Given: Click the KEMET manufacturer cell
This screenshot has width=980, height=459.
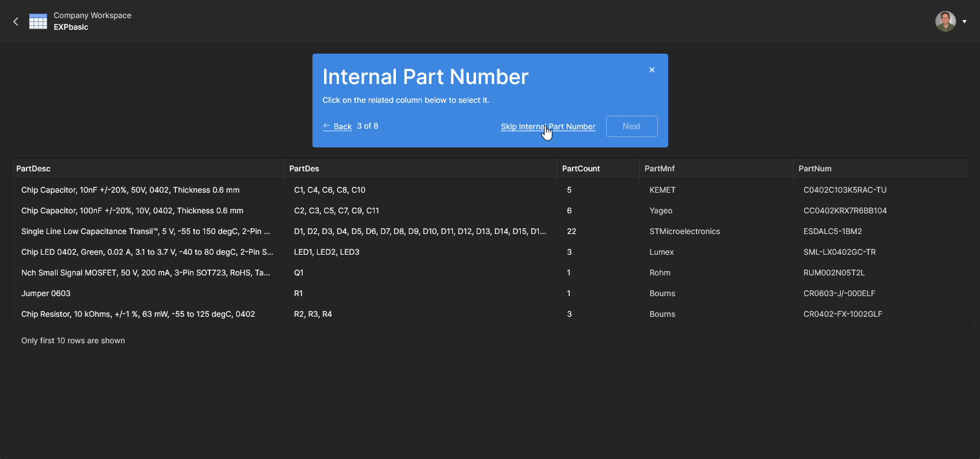Looking at the screenshot, I should click(x=662, y=190).
